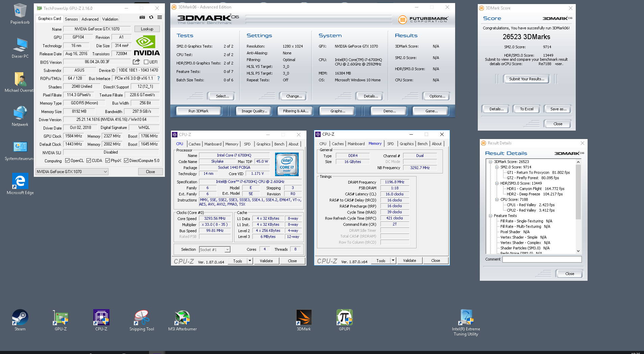Click Submit Your Results button

click(526, 79)
